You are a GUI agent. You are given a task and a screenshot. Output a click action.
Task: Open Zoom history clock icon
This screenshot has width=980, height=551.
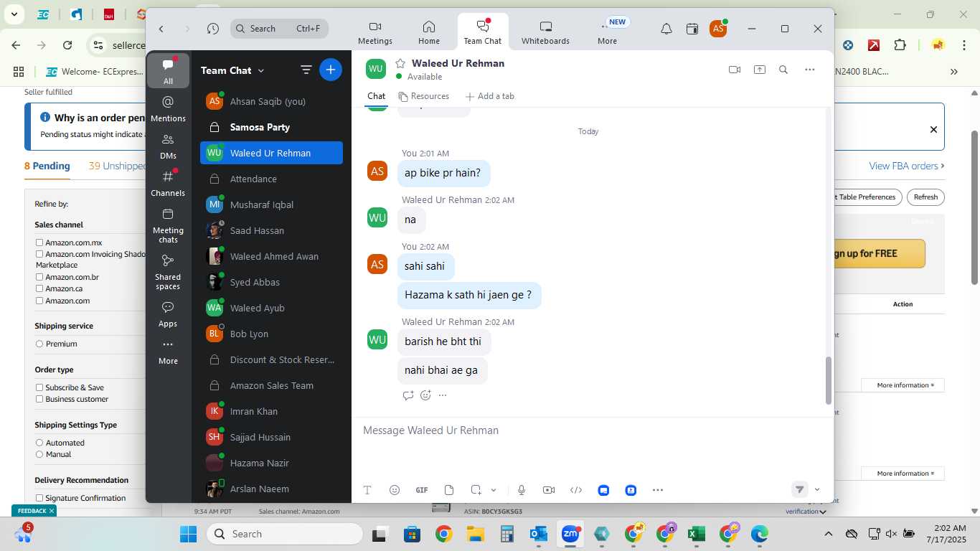click(213, 29)
